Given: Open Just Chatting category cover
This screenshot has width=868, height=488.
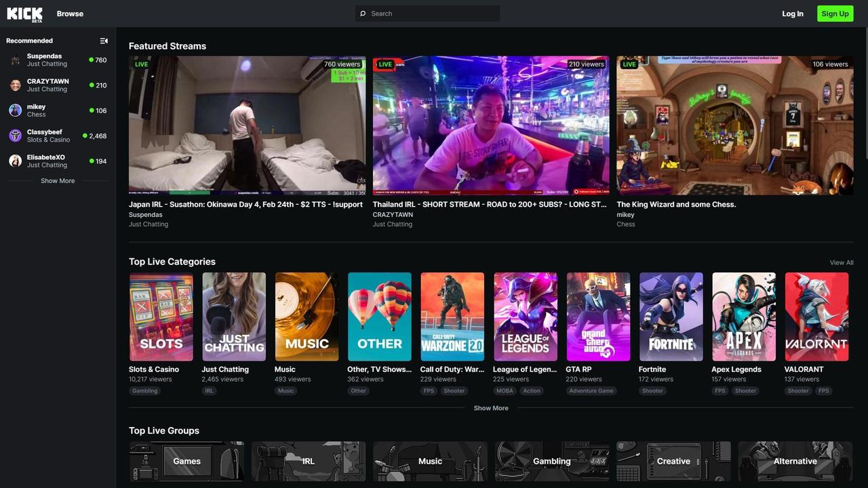Looking at the screenshot, I should click(x=234, y=317).
